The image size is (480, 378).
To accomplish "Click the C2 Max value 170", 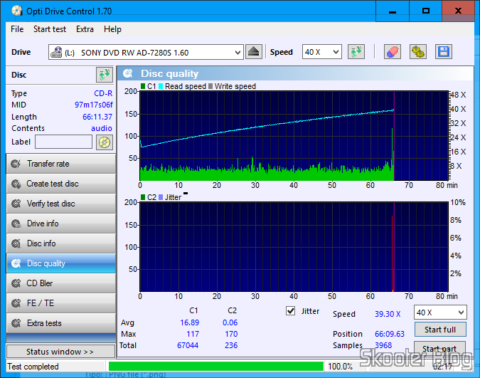I will point(231,334).
